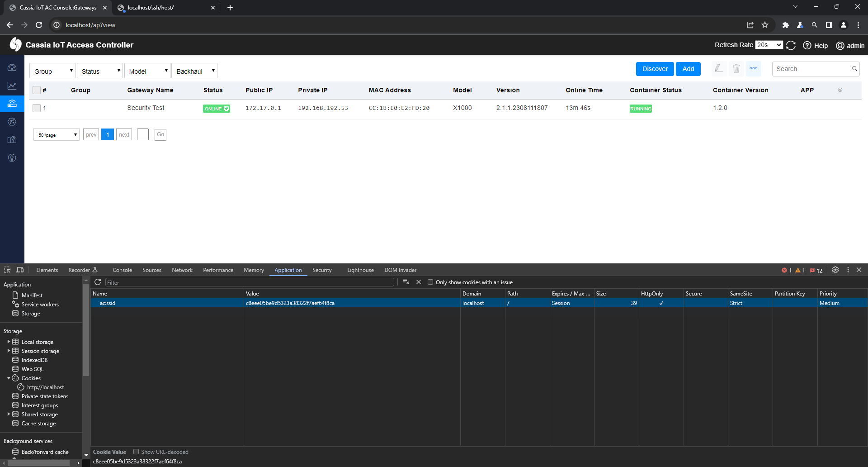Open the dashboard icon in left sidebar
The height and width of the screenshot is (467, 868).
(12, 68)
